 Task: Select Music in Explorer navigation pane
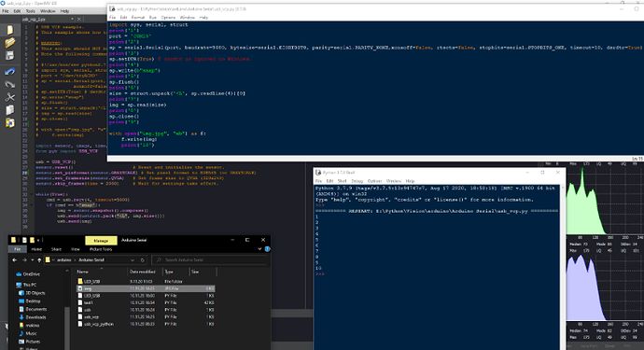click(27, 333)
